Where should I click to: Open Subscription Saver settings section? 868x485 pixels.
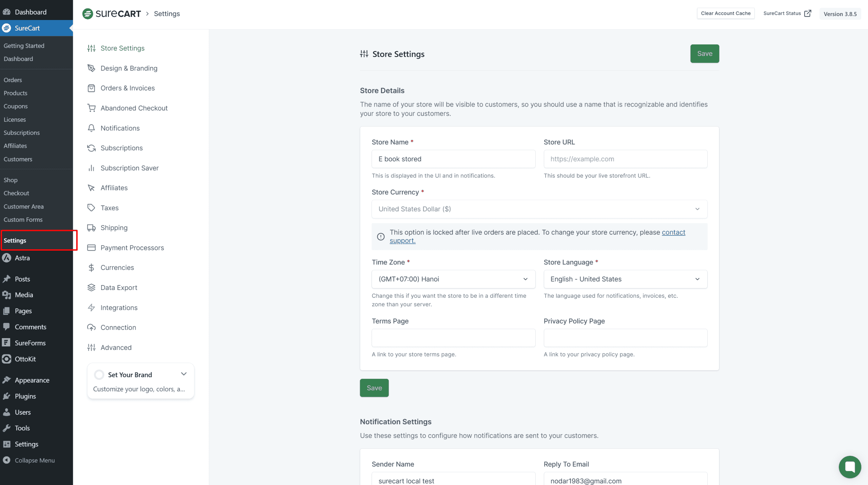[x=129, y=168]
